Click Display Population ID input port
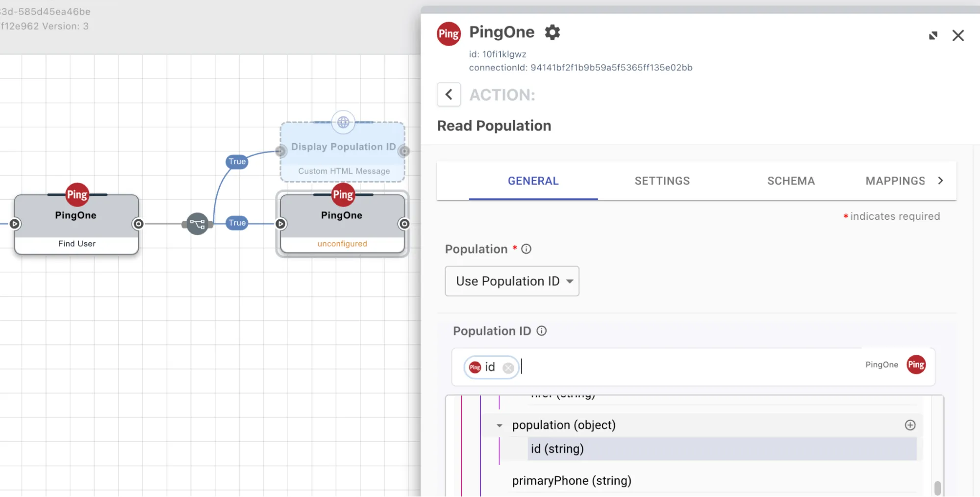 pos(280,151)
